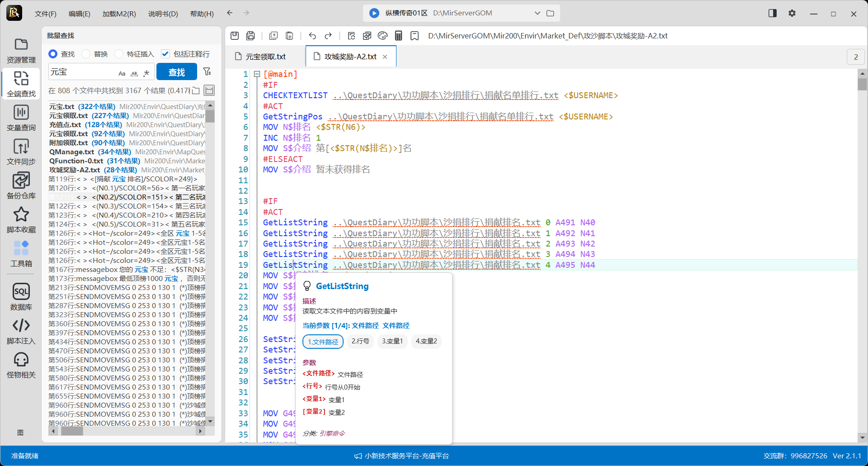Toggle the regex search asterisk option
Screen dimensions: 868x466
[146, 73]
